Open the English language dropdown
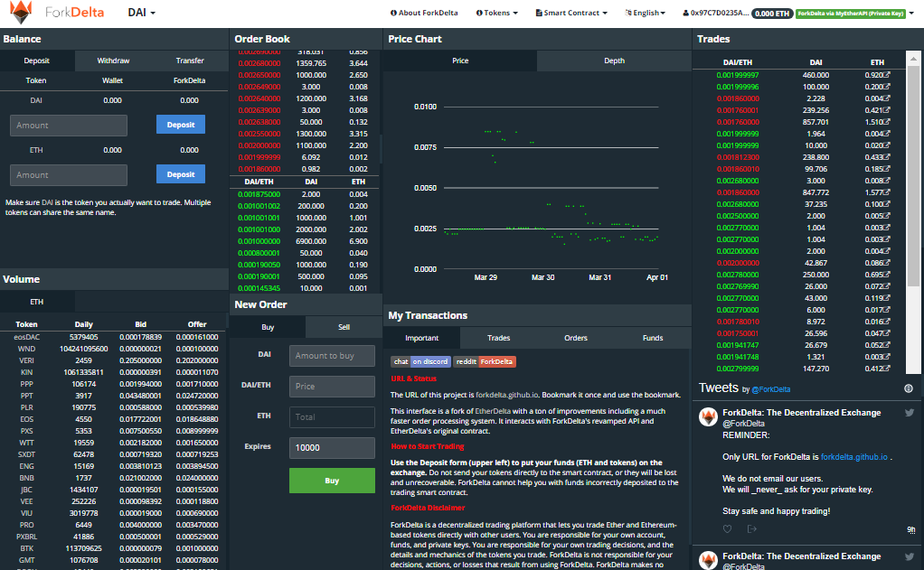 (x=646, y=13)
